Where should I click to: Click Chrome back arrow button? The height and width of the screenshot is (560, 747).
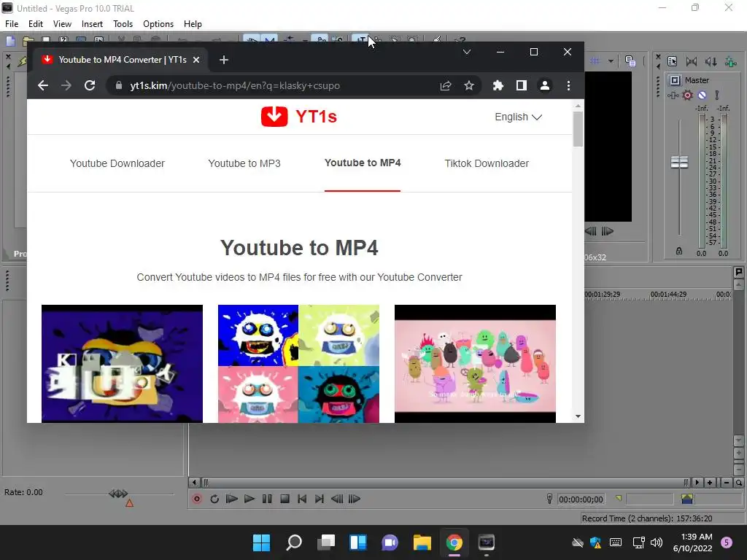(43, 86)
